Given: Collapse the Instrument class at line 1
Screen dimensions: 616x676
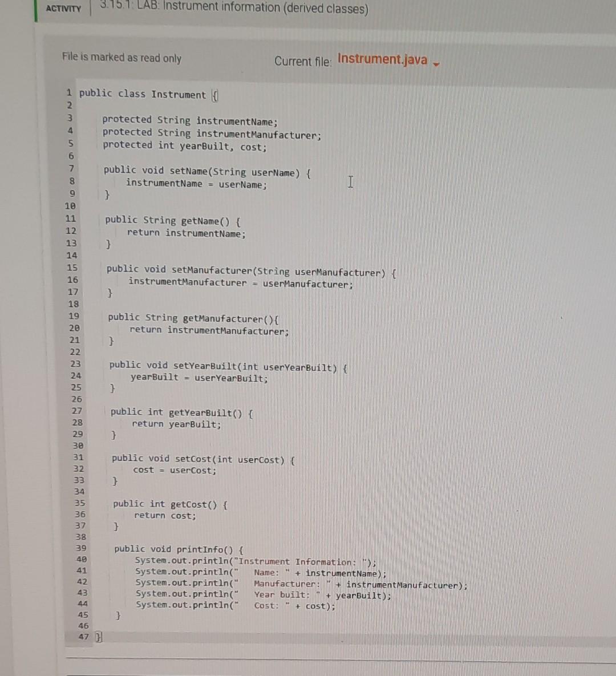Looking at the screenshot, I should click(215, 94).
